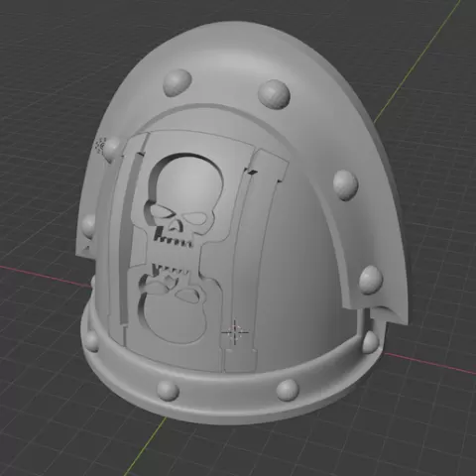Screen dimensions: 476x476
Task: Select the small dotted-circle object icon beside the pad
Action: click(x=100, y=146)
